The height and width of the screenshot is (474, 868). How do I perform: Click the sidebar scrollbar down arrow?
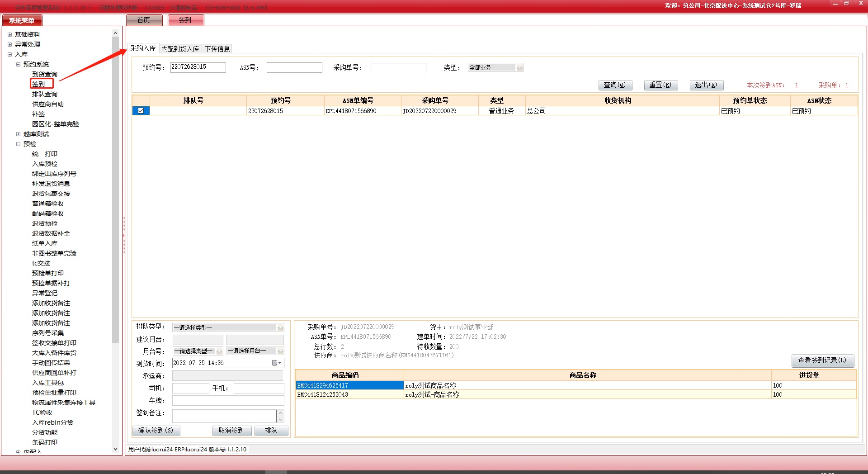[115, 449]
